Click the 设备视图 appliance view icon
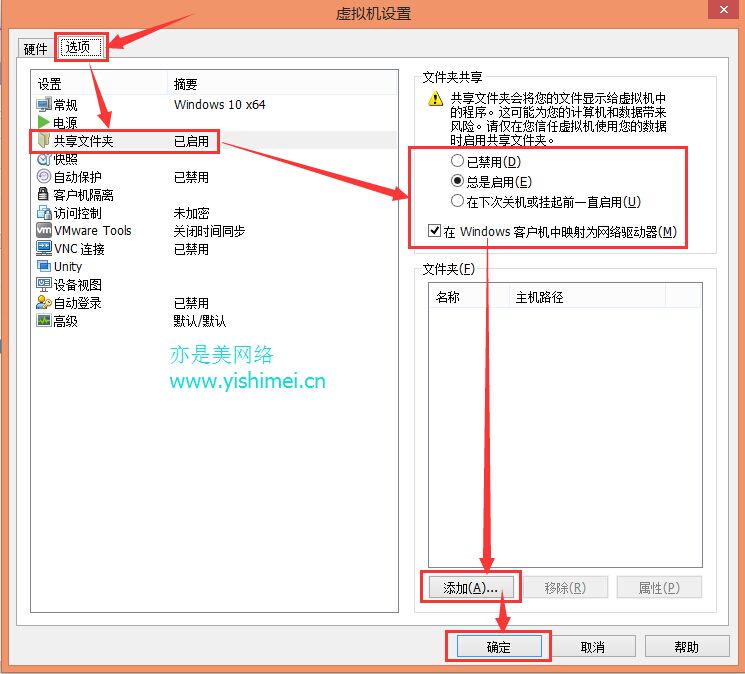The width and height of the screenshot is (745, 674). tap(44, 284)
